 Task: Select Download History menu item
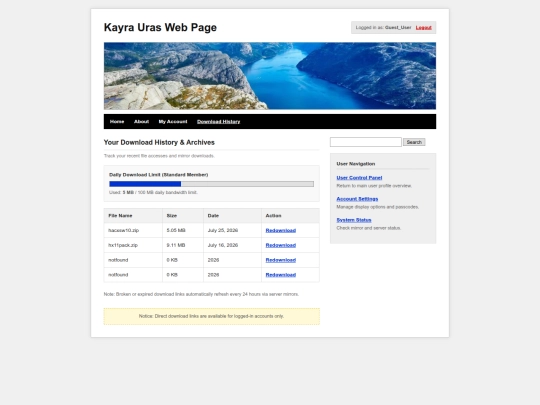click(218, 122)
